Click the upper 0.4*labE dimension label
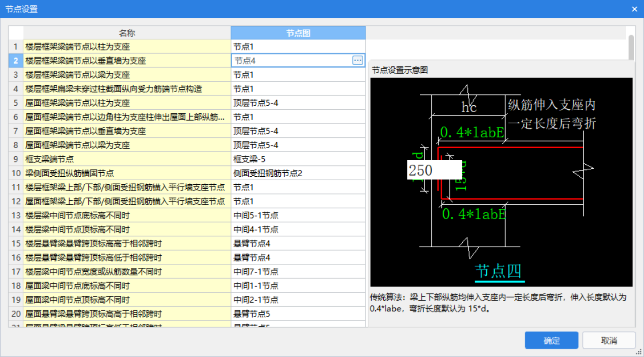Image resolution: width=644 pixels, height=357 pixels. click(472, 132)
